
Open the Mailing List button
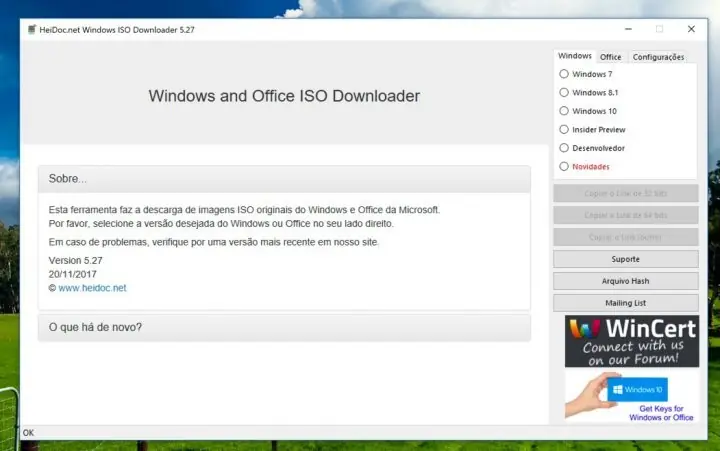coord(625,303)
